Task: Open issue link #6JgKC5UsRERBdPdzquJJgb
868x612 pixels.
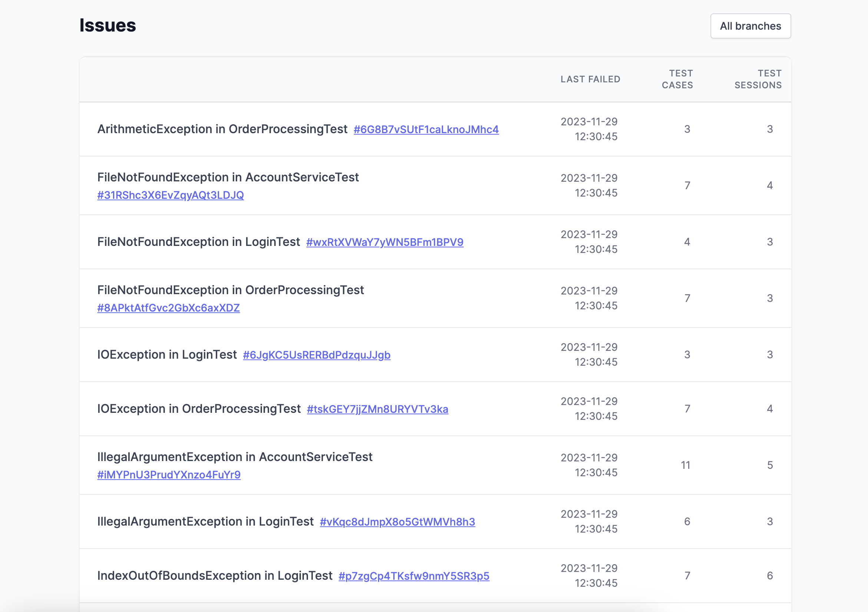Action: (x=317, y=355)
